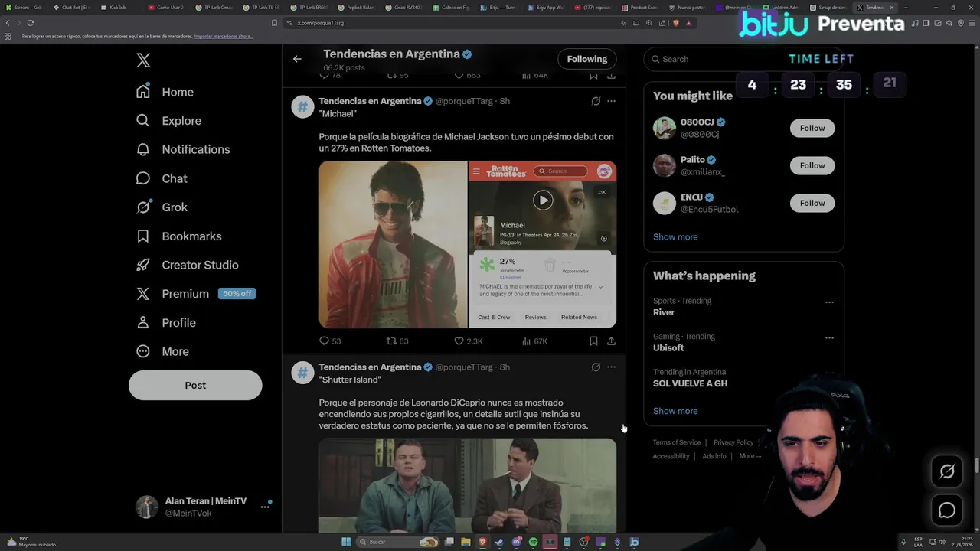Open Bookmarks in the sidebar

point(178,236)
